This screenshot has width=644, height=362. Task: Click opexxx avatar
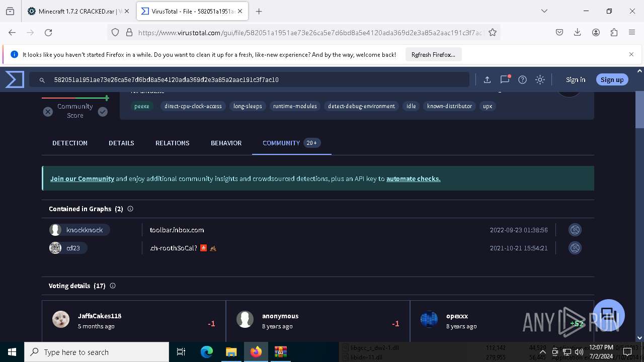click(x=429, y=319)
